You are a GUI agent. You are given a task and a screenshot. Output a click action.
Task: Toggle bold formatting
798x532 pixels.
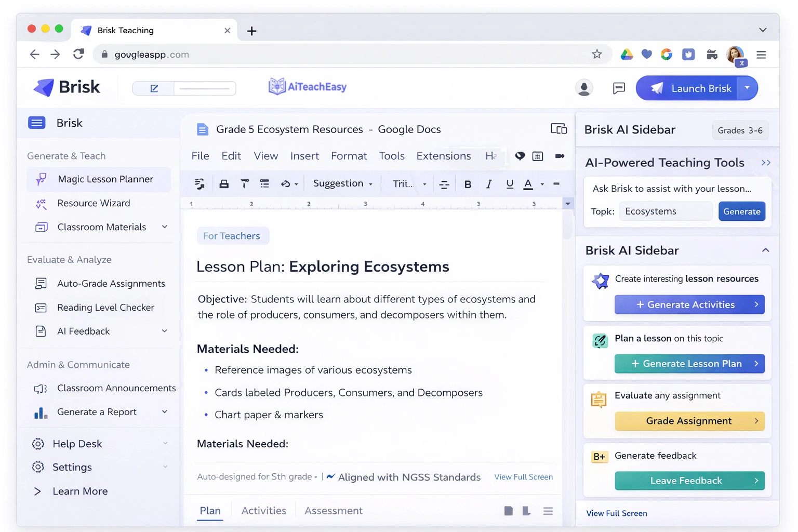468,184
